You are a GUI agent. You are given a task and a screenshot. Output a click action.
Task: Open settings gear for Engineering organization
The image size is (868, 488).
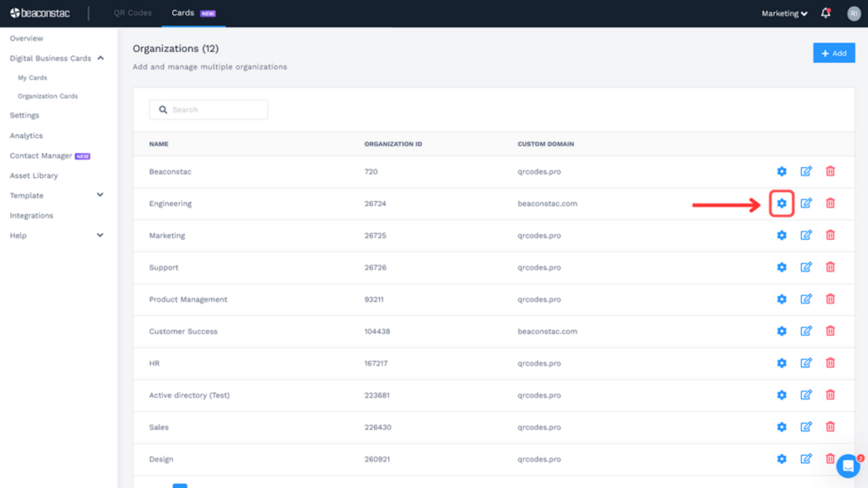tap(782, 203)
